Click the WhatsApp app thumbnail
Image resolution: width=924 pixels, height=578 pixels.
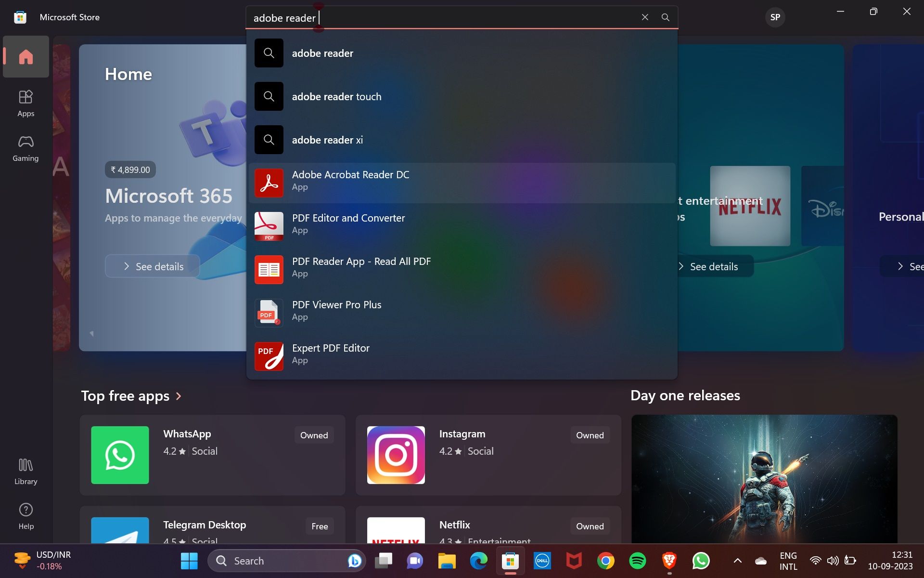[120, 455]
